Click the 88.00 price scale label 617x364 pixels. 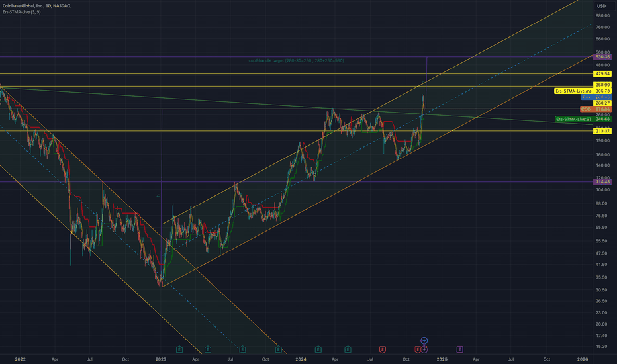602,203
